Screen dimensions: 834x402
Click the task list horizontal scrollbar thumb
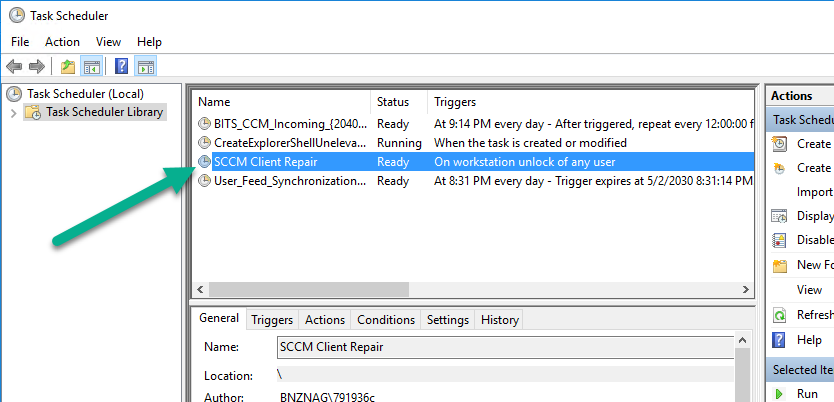coord(309,290)
